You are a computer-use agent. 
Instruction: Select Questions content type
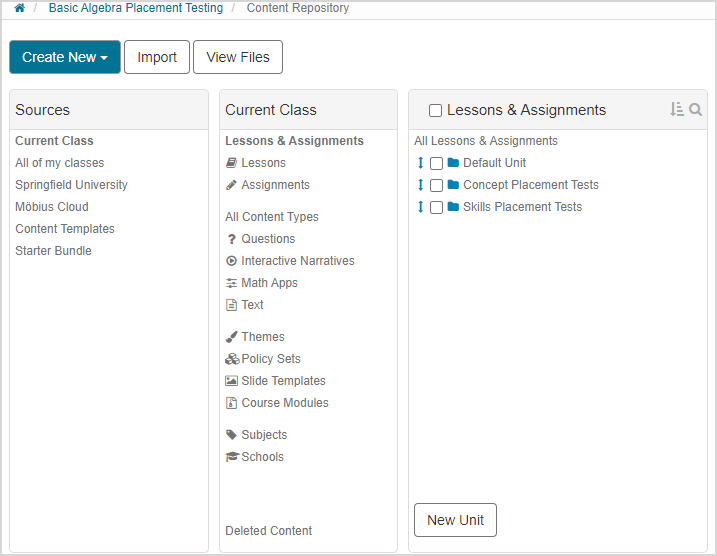268,239
